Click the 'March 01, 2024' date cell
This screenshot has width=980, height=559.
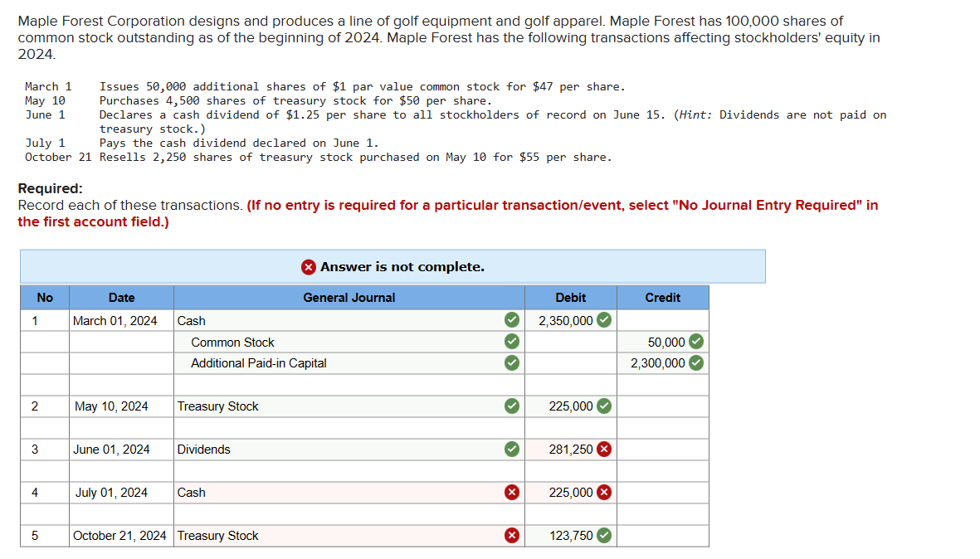click(x=121, y=320)
